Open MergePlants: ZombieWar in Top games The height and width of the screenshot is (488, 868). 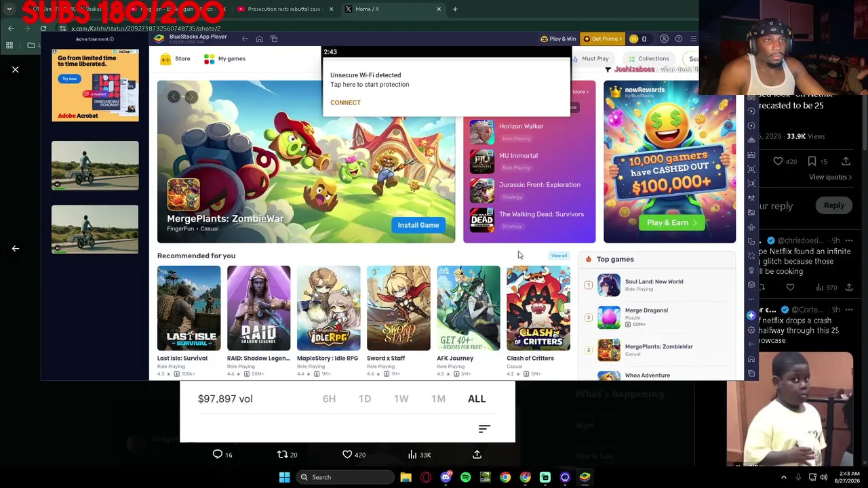coord(656,350)
